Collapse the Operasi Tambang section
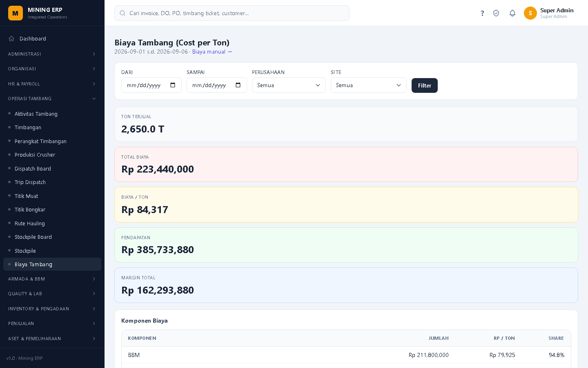This screenshot has height=368, width=588. click(x=52, y=99)
